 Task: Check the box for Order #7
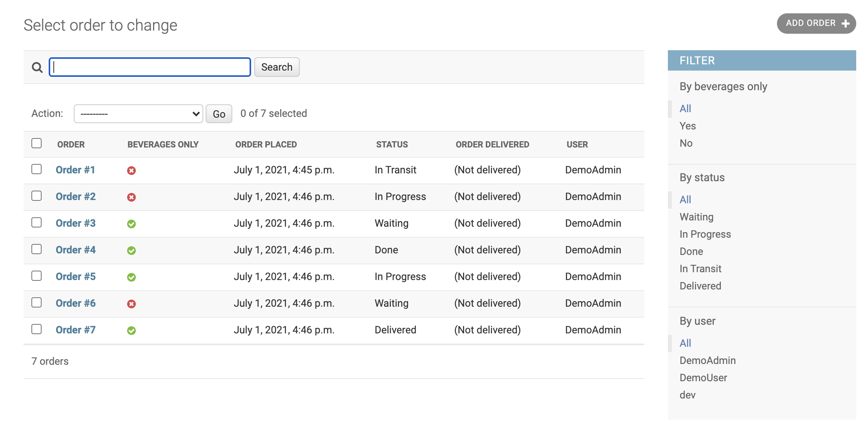[x=36, y=329]
